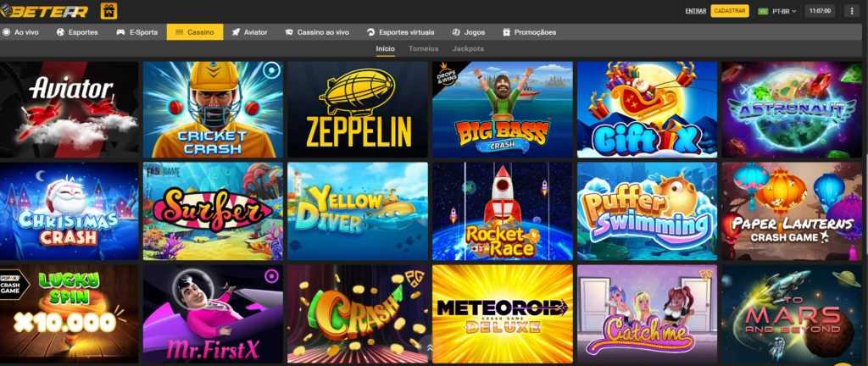Open the Rocket Race game
Viewport: 868px width, 366px height.
[x=503, y=211]
